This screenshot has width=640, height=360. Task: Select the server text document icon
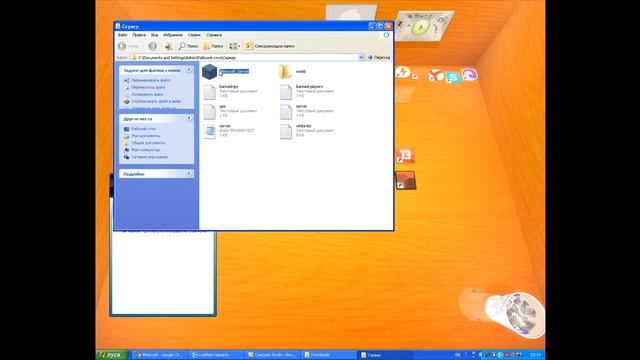[x=286, y=112]
